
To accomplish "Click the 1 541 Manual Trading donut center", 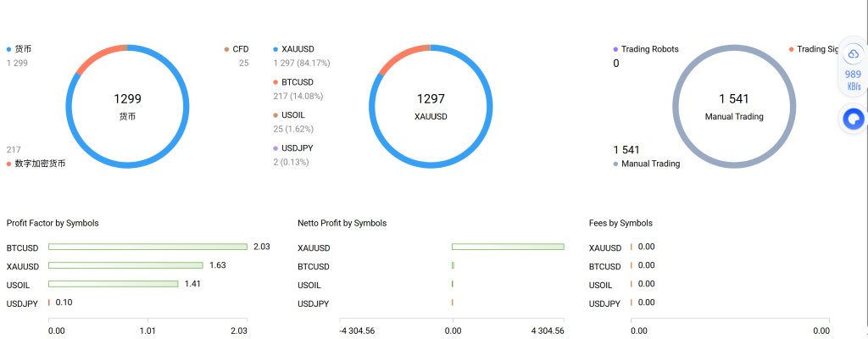I will tap(734, 106).
